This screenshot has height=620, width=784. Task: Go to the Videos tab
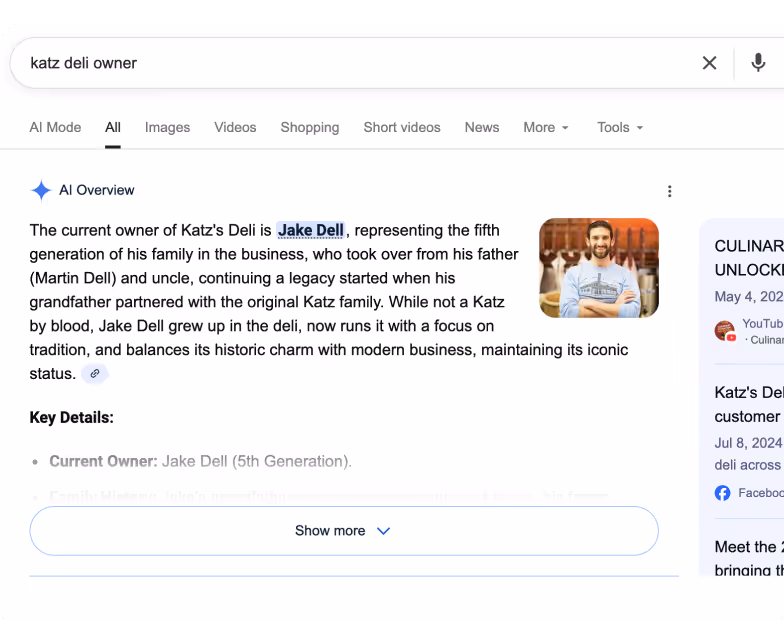click(235, 128)
